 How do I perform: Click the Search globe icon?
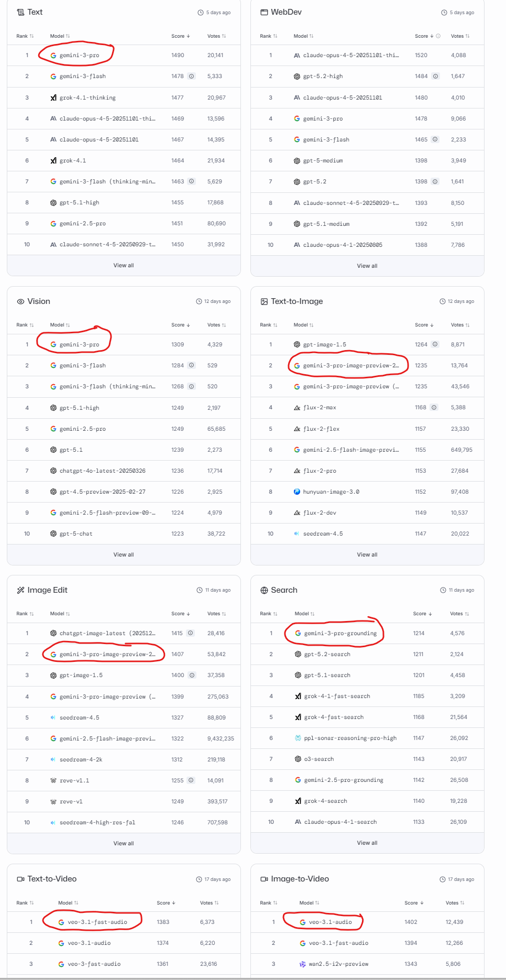(264, 590)
